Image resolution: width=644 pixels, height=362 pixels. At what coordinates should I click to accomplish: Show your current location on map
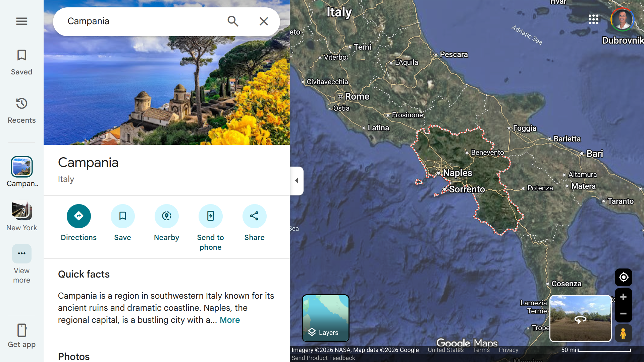tap(623, 277)
